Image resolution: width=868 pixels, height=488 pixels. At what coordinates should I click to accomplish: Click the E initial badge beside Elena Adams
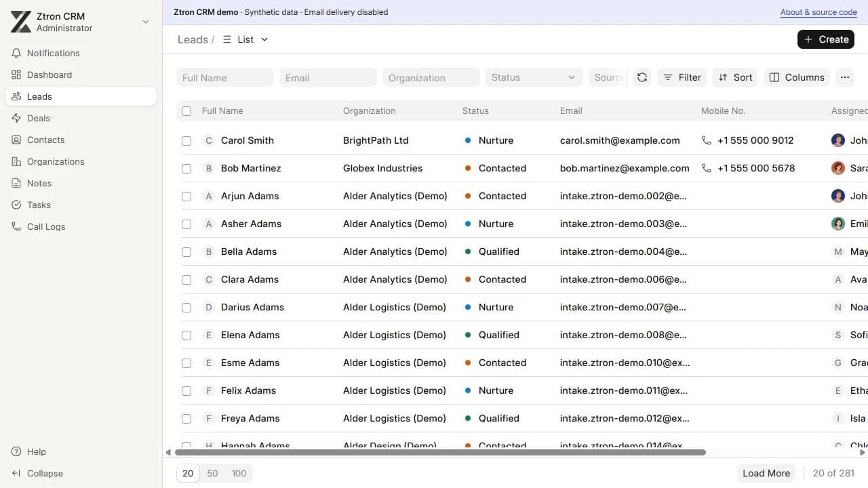[x=209, y=335]
